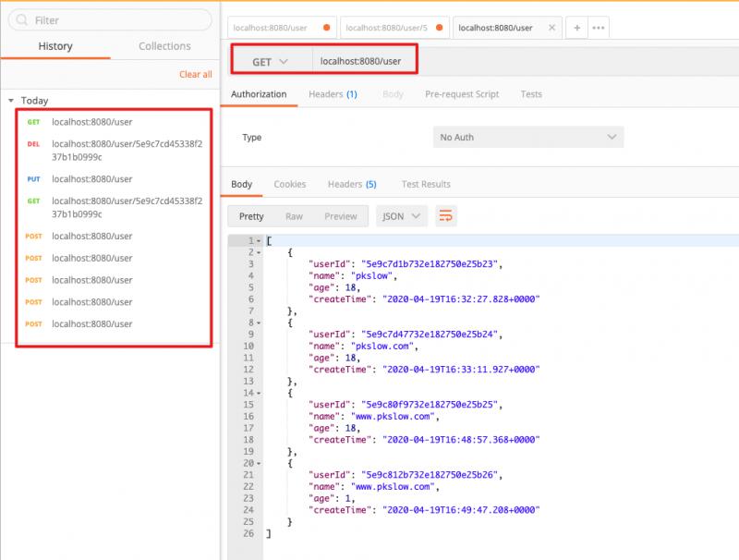Switch the response view to Raw
Viewport: 739px width, 560px height.
coord(297,215)
